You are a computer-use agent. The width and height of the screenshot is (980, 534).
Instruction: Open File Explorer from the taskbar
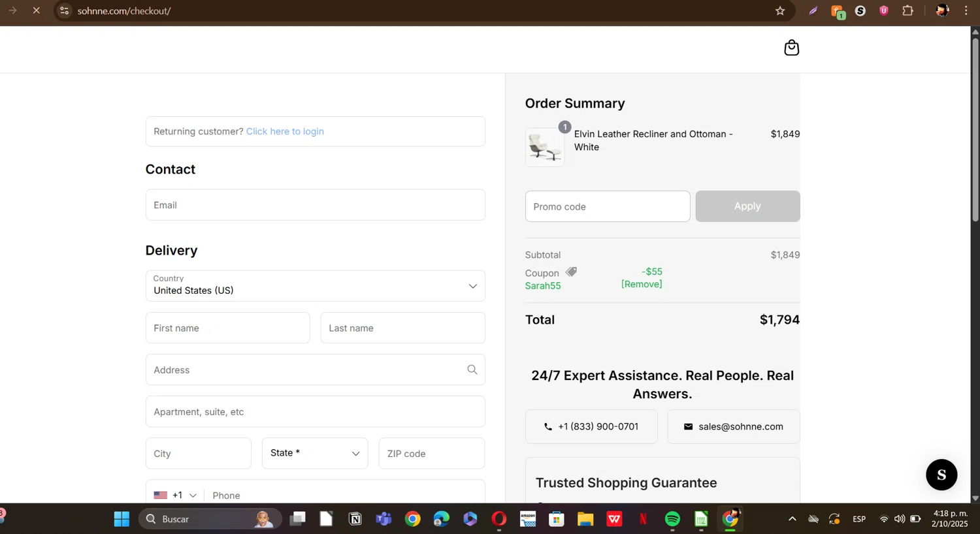pyautogui.click(x=585, y=519)
